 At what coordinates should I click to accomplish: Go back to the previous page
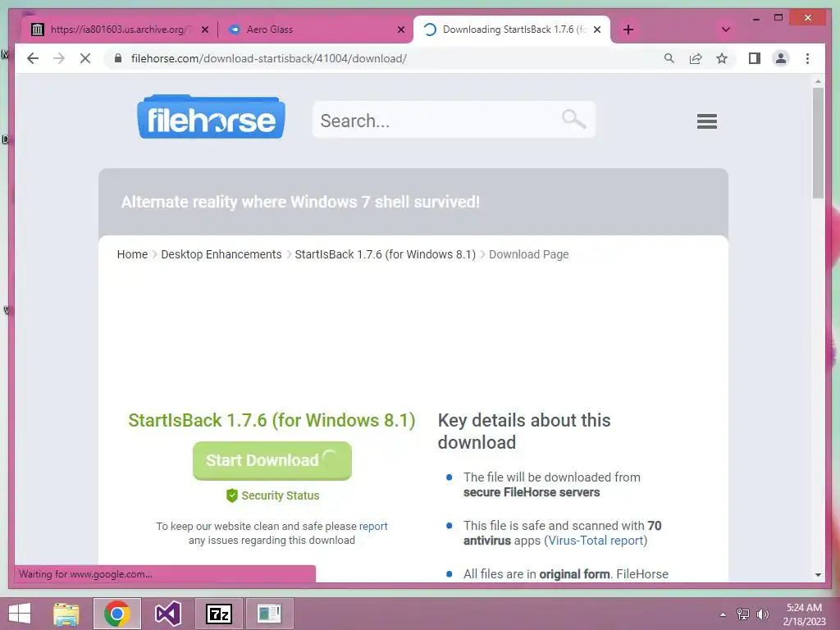[33, 58]
